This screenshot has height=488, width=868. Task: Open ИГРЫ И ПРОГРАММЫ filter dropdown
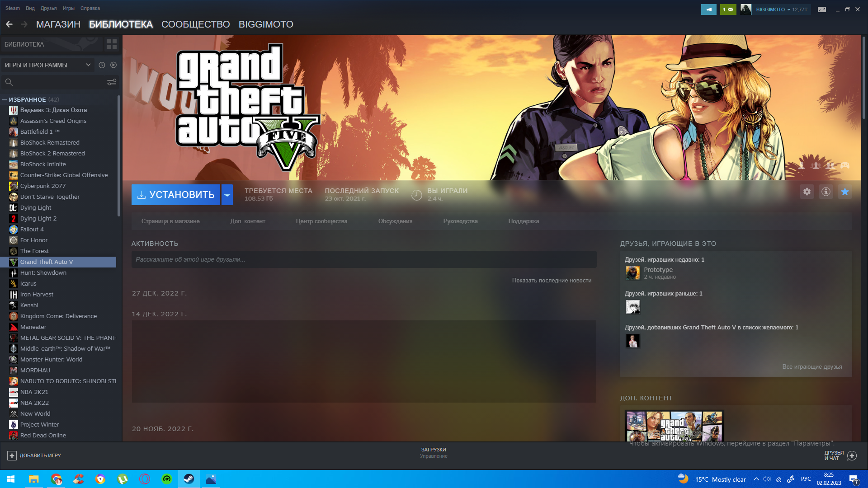(47, 65)
